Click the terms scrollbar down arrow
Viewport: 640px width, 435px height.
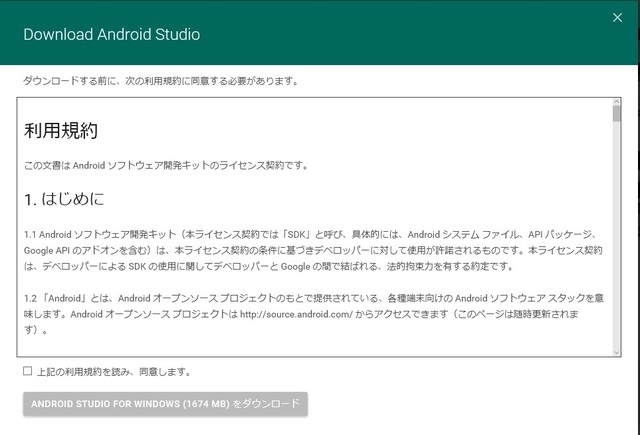(616, 352)
